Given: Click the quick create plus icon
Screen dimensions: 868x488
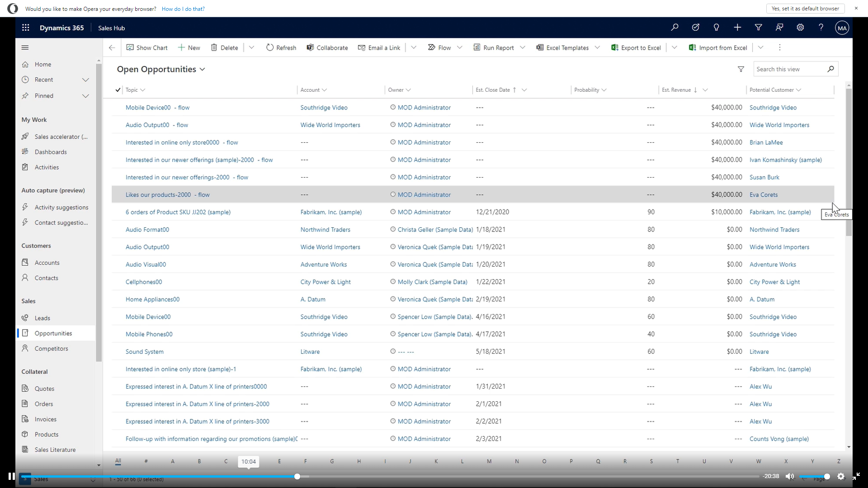Looking at the screenshot, I should 737,28.
